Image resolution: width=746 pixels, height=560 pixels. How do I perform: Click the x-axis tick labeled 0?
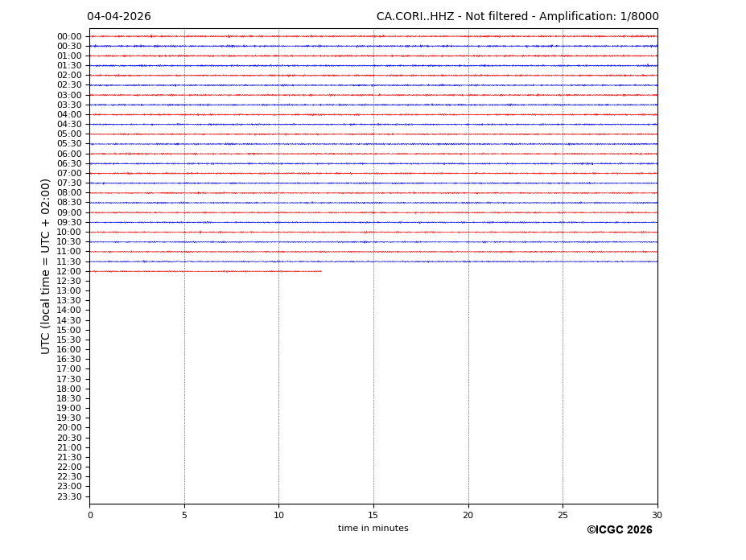[90, 515]
